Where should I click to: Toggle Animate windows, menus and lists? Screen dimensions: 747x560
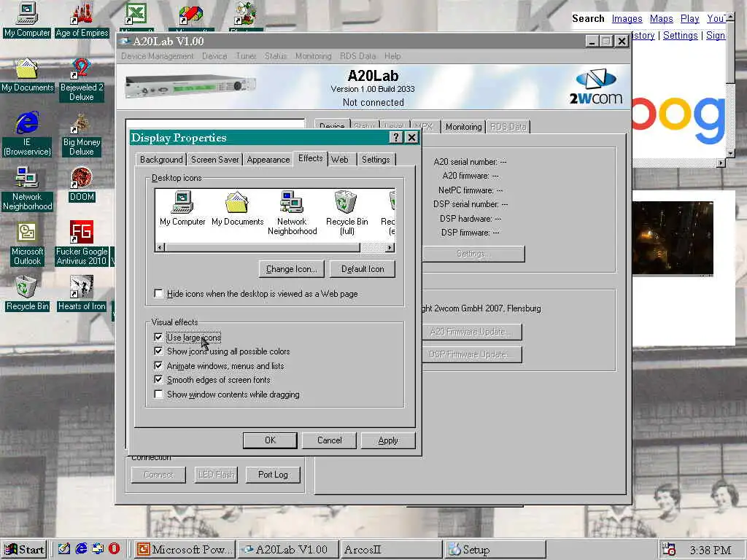click(x=158, y=366)
